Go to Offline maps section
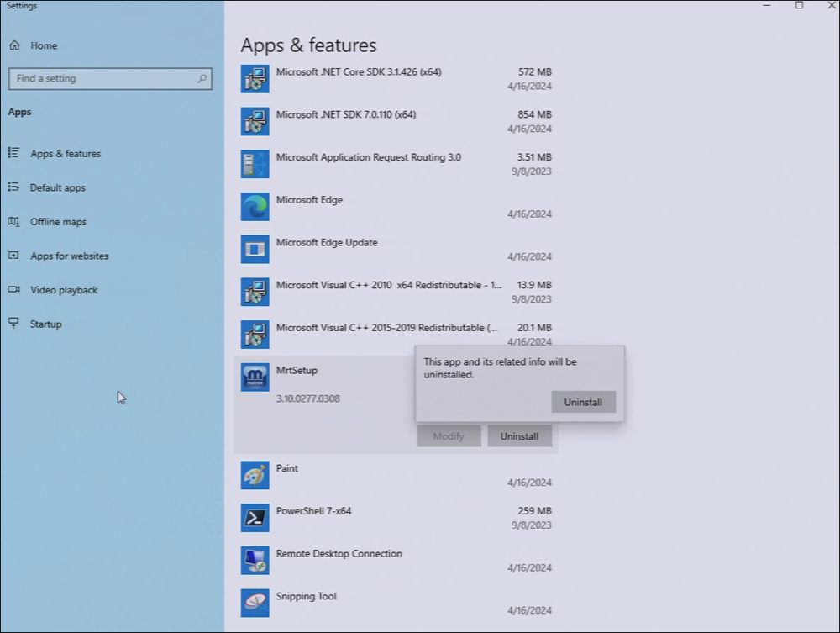 (58, 222)
